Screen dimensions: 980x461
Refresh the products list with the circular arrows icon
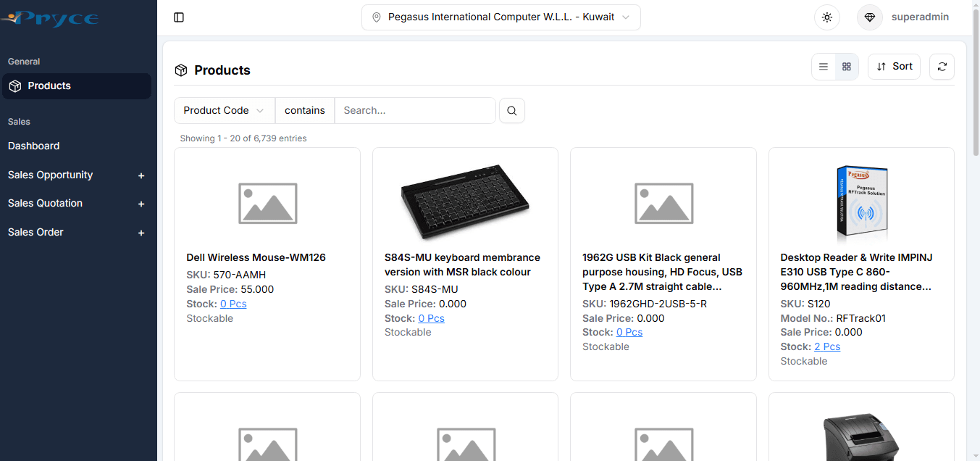click(942, 66)
